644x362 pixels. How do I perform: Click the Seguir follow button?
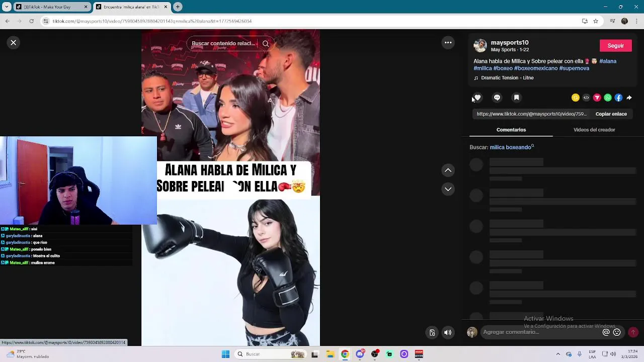(615, 45)
